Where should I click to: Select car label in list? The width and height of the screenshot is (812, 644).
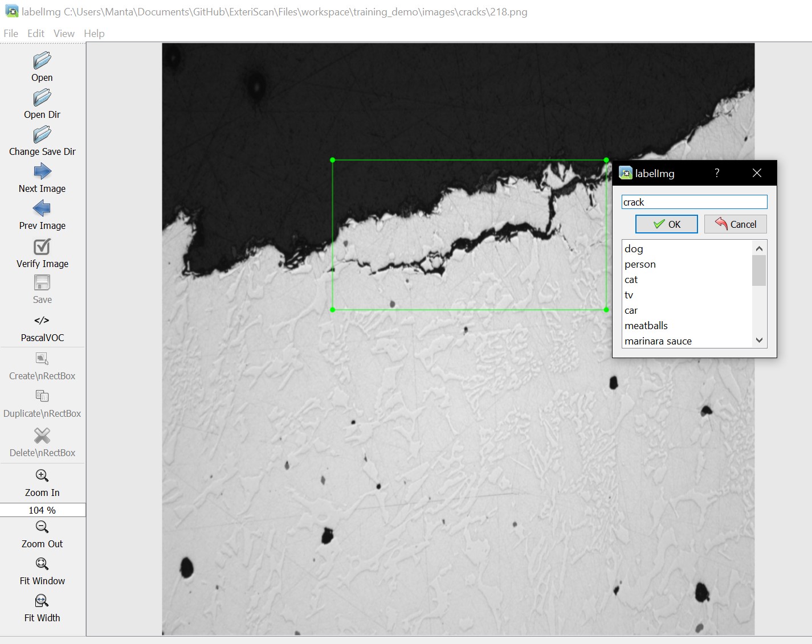pyautogui.click(x=687, y=310)
